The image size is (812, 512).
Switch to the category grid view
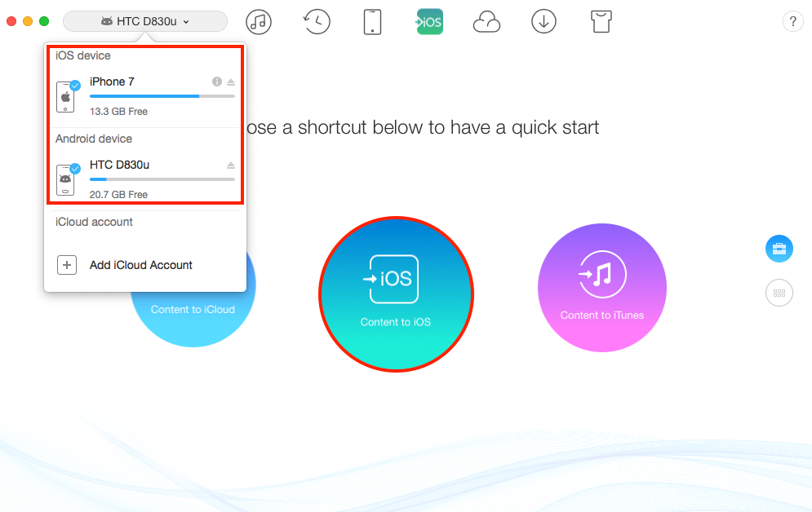[x=779, y=293]
